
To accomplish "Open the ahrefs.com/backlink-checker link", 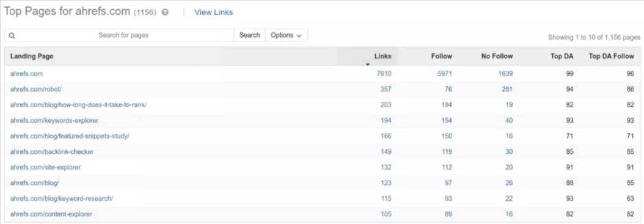I will pyautogui.click(x=52, y=152).
